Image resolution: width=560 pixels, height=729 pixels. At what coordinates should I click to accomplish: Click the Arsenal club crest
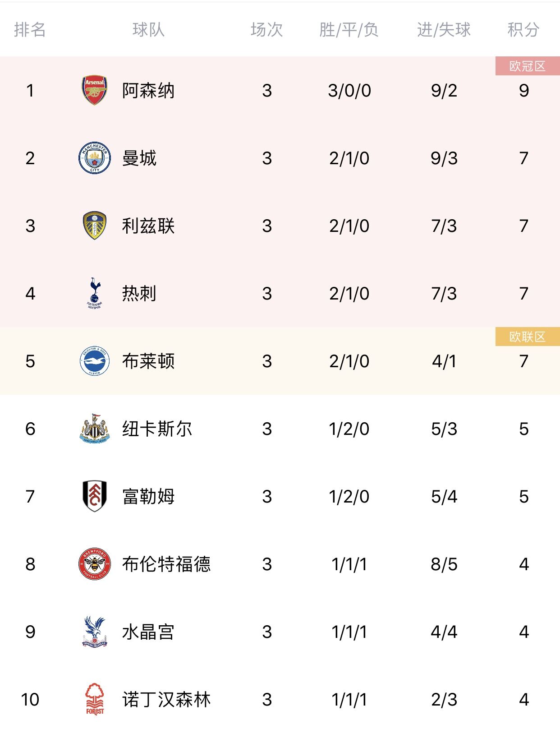coord(95,90)
